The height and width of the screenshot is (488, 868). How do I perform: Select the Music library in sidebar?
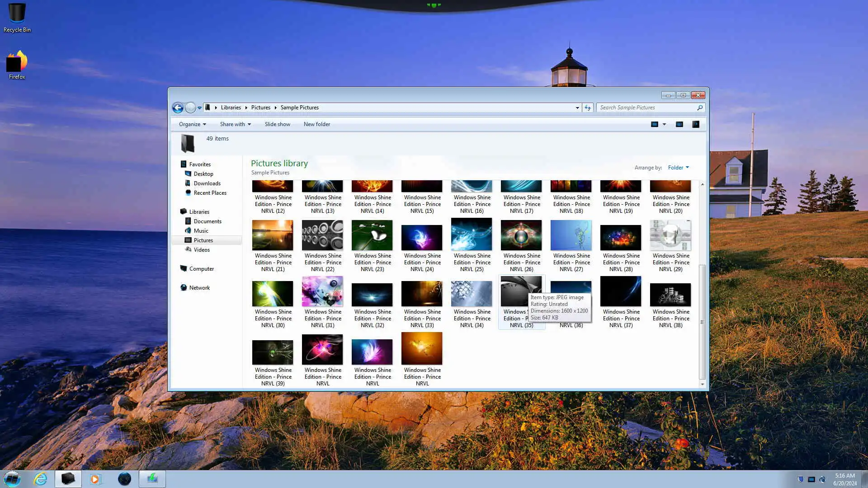(x=201, y=231)
